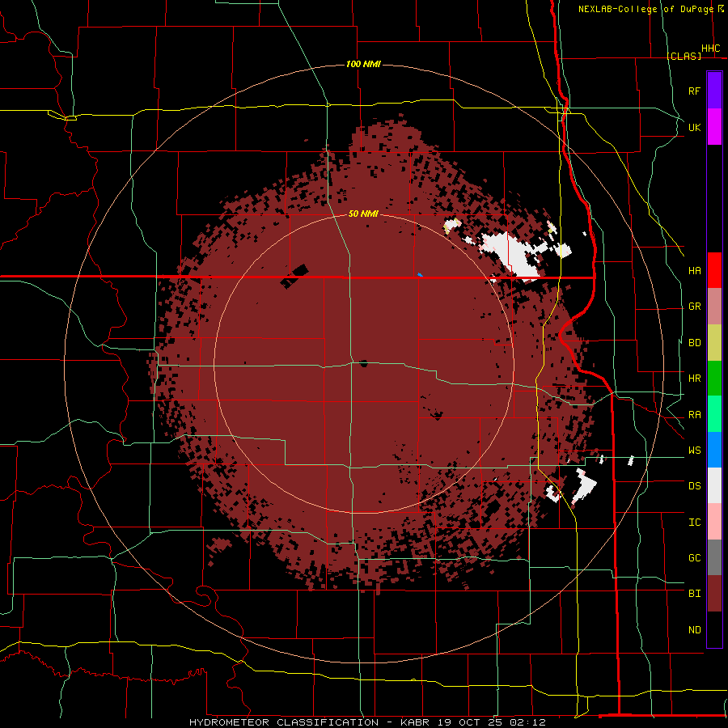Click the blue WS legend swatch
728x728 pixels.
point(714,450)
